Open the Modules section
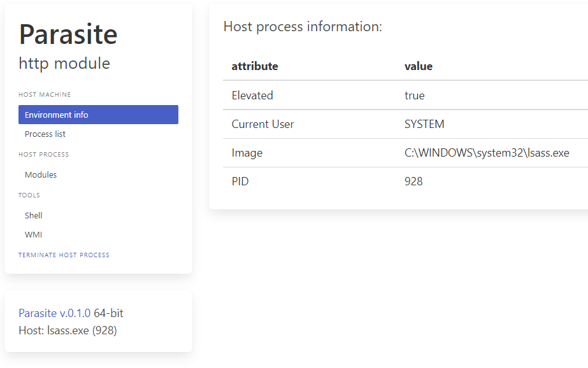 41,175
